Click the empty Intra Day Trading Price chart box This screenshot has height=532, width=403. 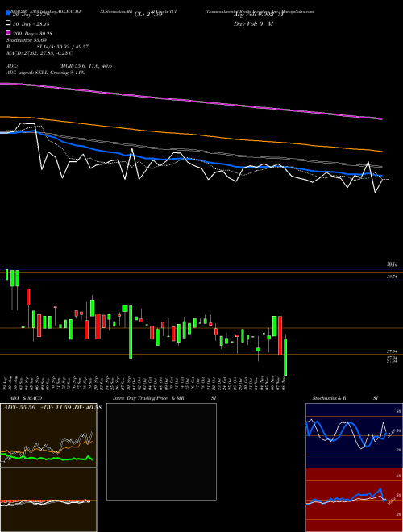click(161, 451)
